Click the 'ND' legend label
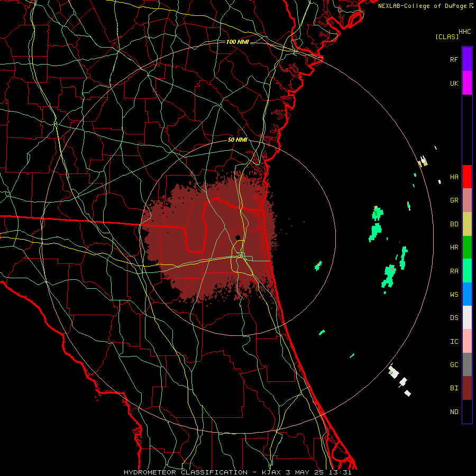Screen dimensions: 476x476 [x=454, y=412]
